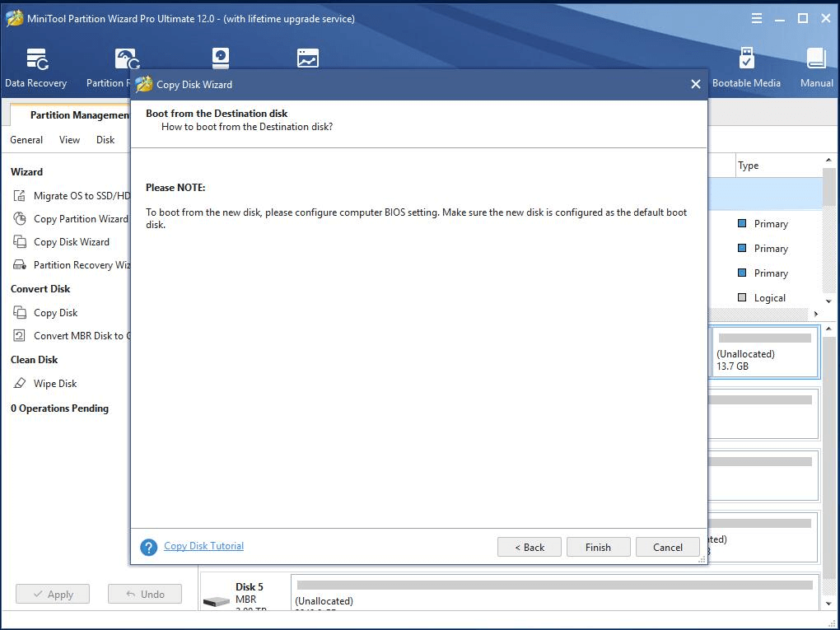Click the Undo button
840x630 pixels.
pos(145,594)
